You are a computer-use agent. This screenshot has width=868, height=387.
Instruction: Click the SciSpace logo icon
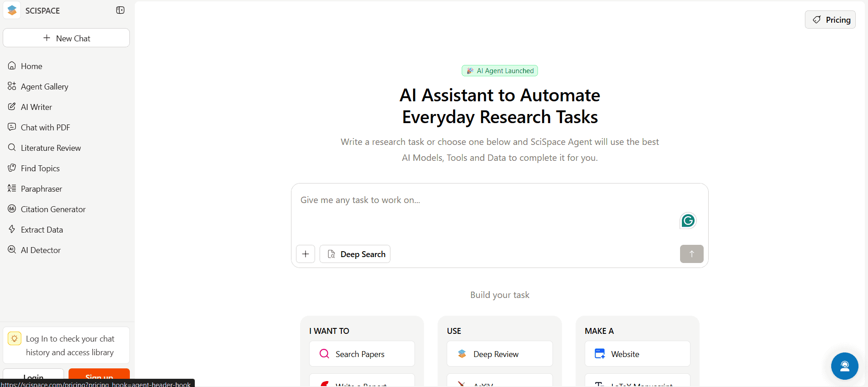(x=12, y=10)
